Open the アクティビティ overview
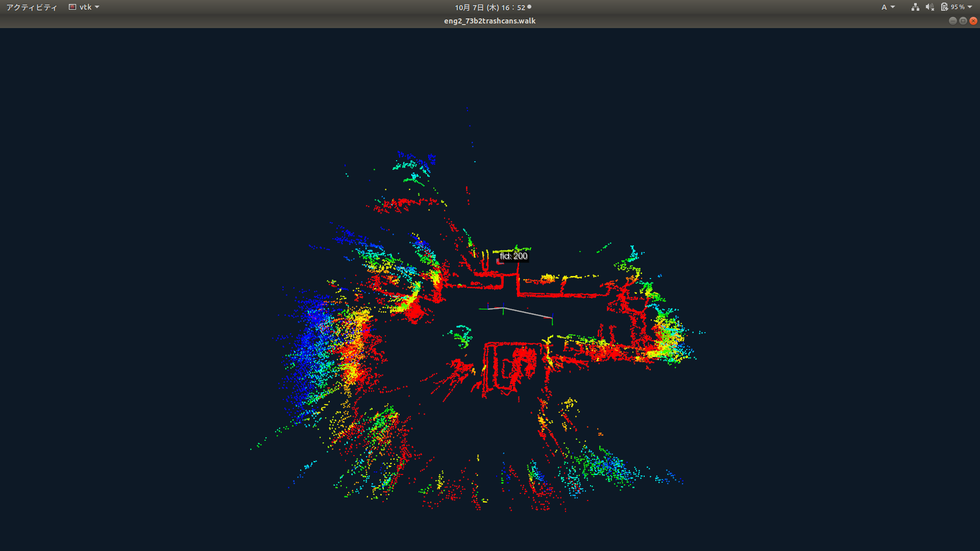980x551 pixels. 32,7
